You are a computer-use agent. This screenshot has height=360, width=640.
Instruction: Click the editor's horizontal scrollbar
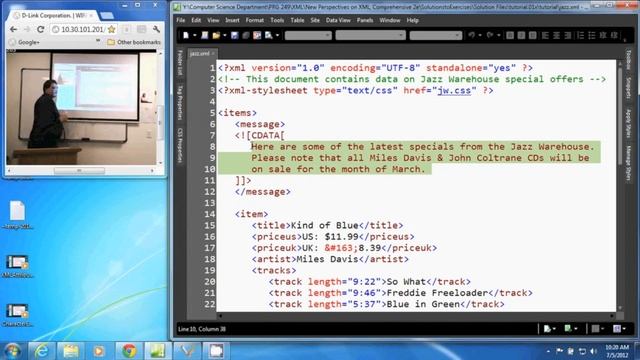click(x=416, y=316)
